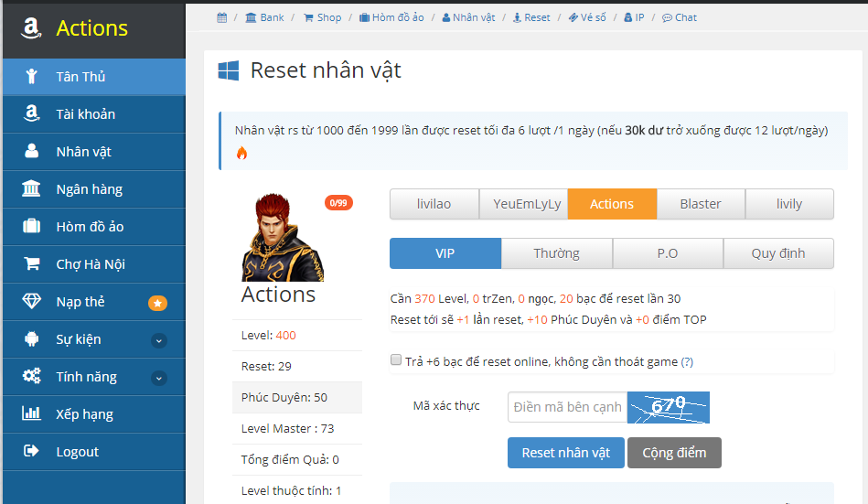Click the bank building icon for Ngân hàng
The width and height of the screenshot is (868, 504).
tap(32, 189)
